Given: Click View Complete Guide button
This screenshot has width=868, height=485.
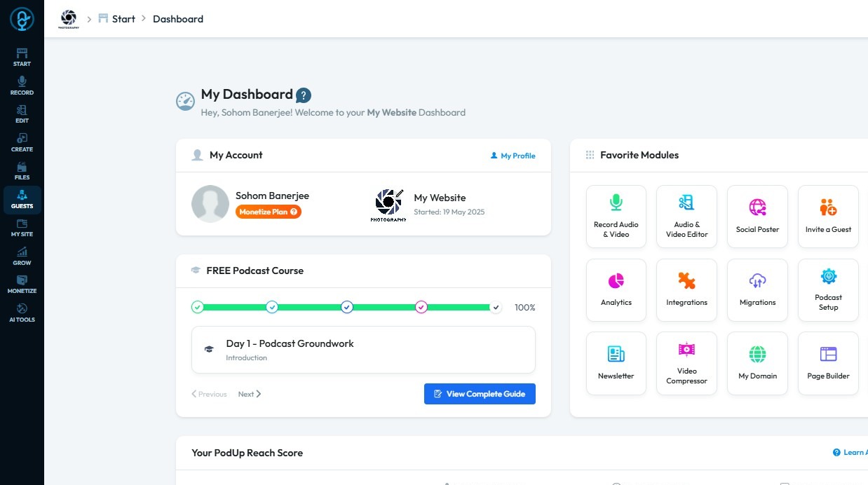Looking at the screenshot, I should tap(480, 394).
